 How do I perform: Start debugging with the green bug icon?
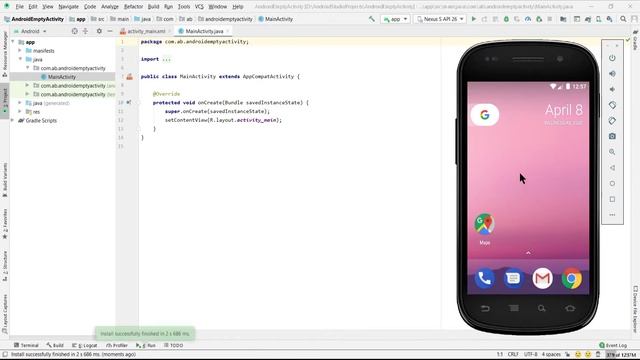(506, 19)
